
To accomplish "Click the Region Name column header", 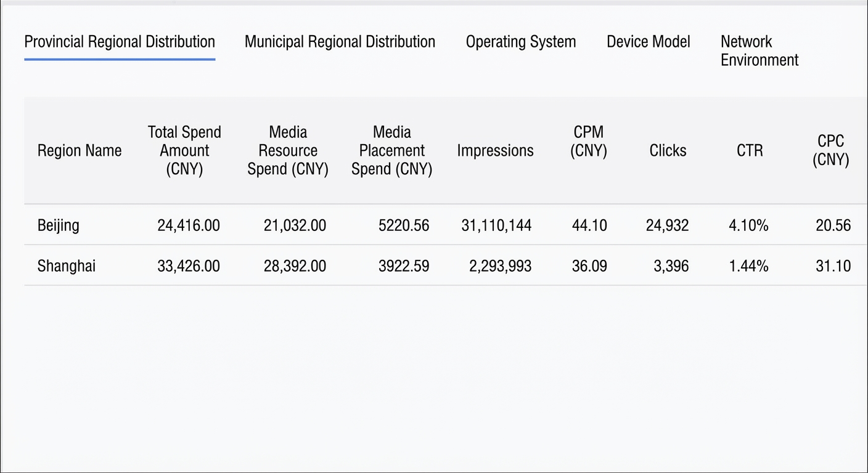I will click(x=80, y=150).
